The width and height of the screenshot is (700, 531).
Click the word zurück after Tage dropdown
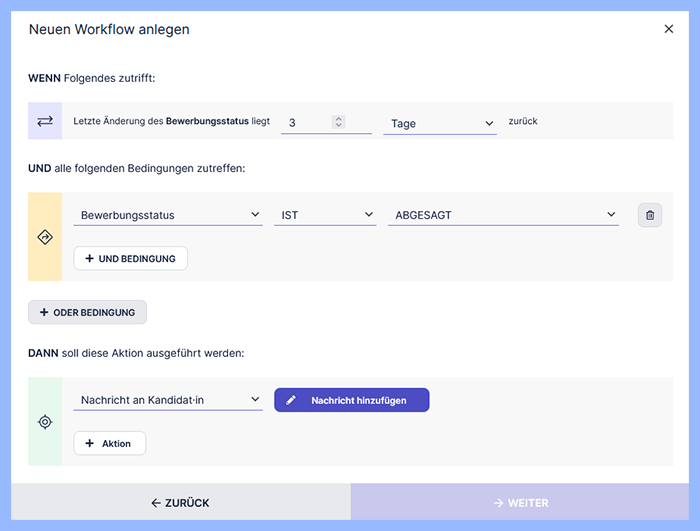coord(523,121)
